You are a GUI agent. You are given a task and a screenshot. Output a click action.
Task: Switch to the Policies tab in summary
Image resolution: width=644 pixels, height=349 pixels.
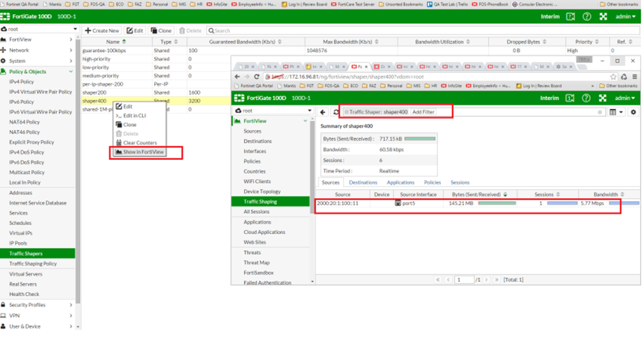432,183
